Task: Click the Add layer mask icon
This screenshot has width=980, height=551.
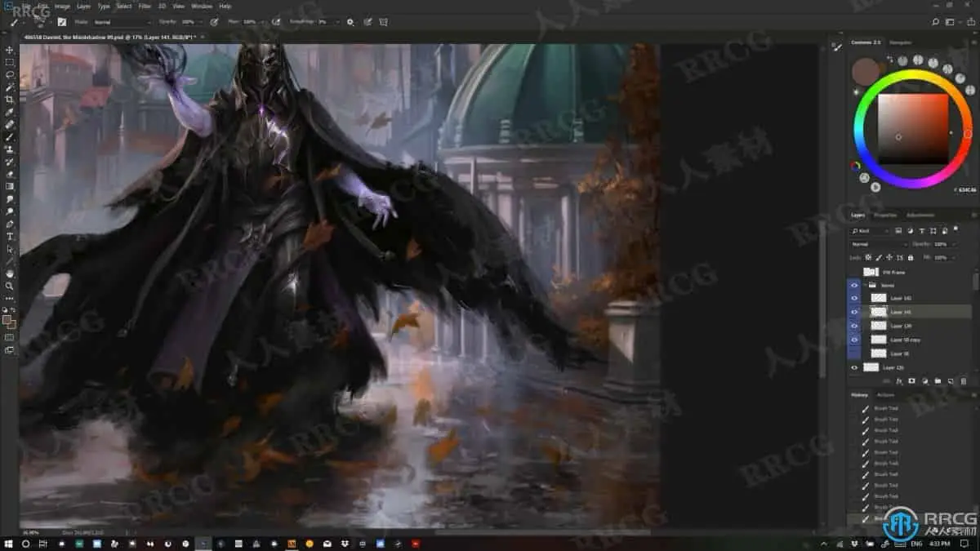Action: [911, 381]
